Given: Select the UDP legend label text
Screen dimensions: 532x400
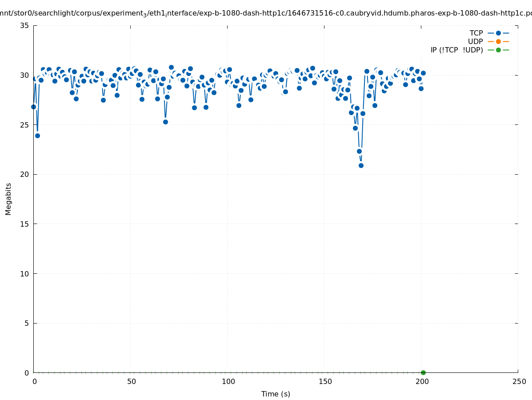Looking at the screenshot, I should 475,41.
